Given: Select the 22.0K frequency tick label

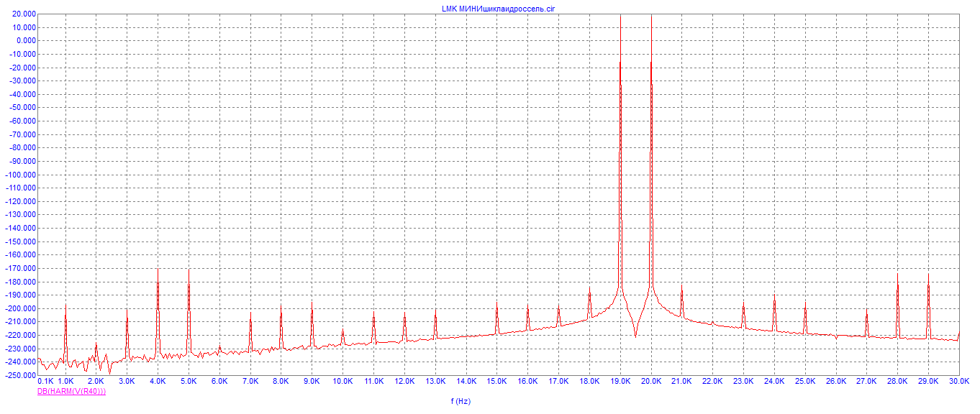Looking at the screenshot, I should [712, 381].
